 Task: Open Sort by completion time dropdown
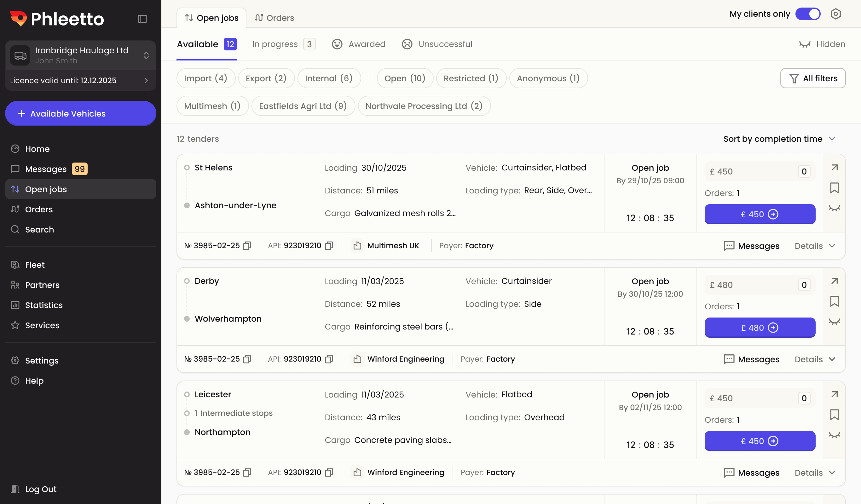(779, 139)
